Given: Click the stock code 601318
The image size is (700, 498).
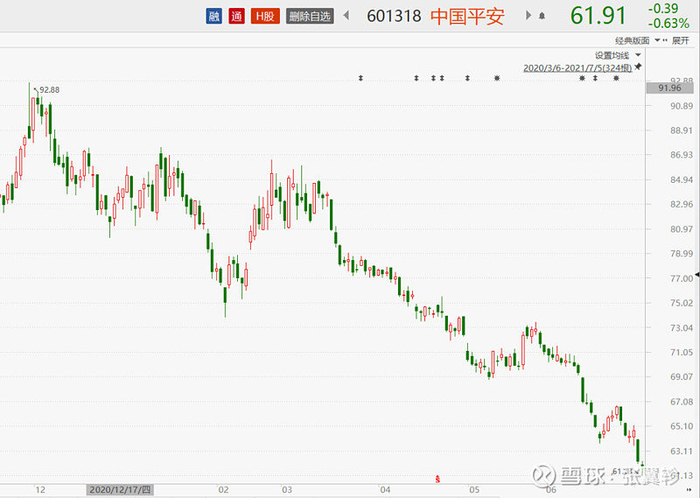Looking at the screenshot, I should click(394, 17).
